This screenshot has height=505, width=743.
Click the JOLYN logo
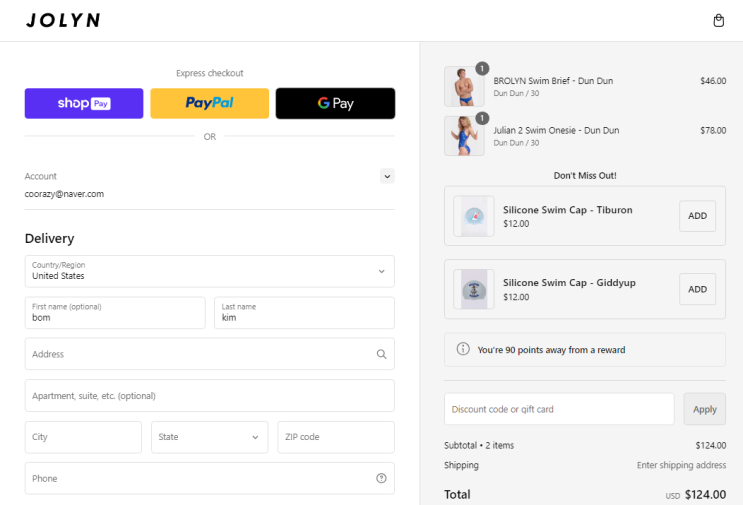63,20
